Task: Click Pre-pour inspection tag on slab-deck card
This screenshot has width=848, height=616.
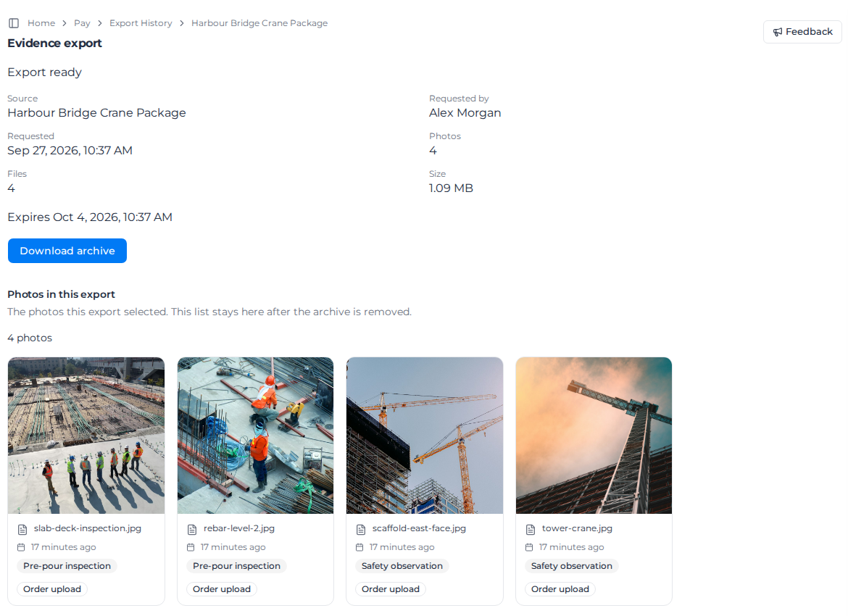Action: point(67,566)
